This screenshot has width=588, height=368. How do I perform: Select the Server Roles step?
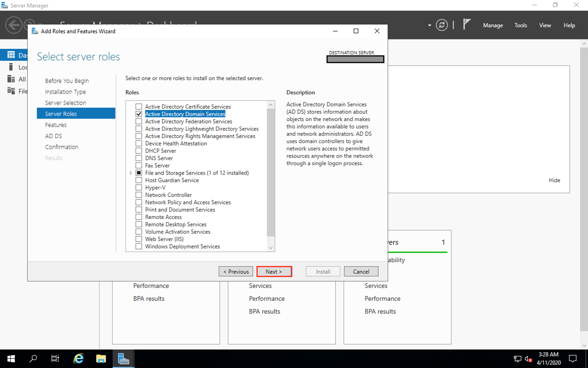click(x=76, y=114)
